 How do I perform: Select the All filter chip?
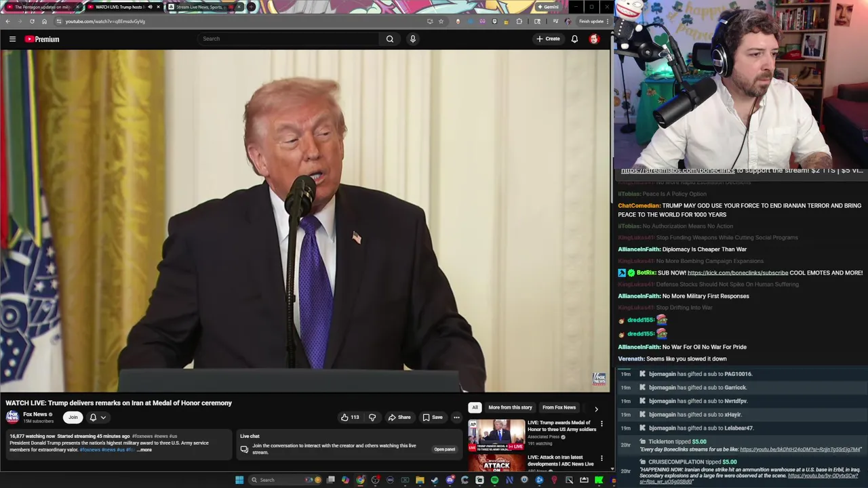click(x=475, y=407)
